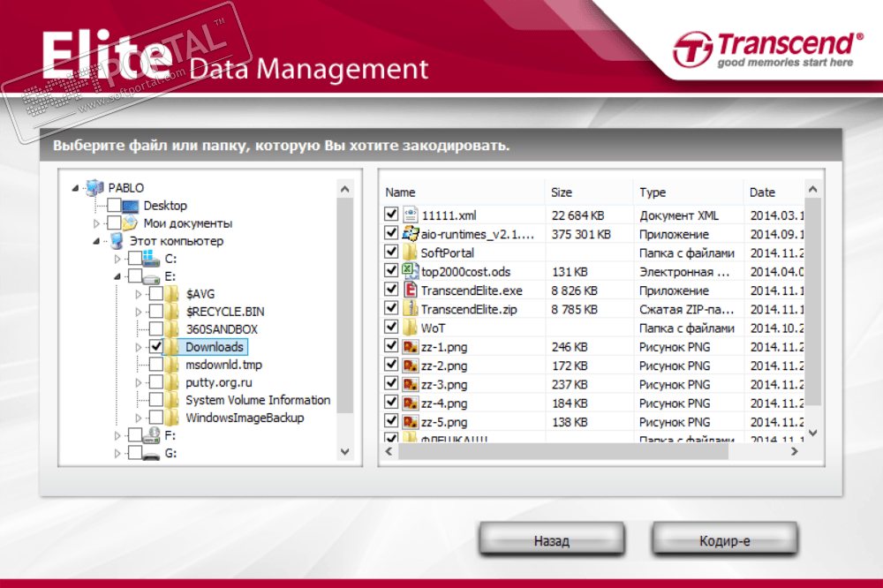Click the $AVG folder icon
Viewport: 883px width, 588px height.
[x=172, y=293]
